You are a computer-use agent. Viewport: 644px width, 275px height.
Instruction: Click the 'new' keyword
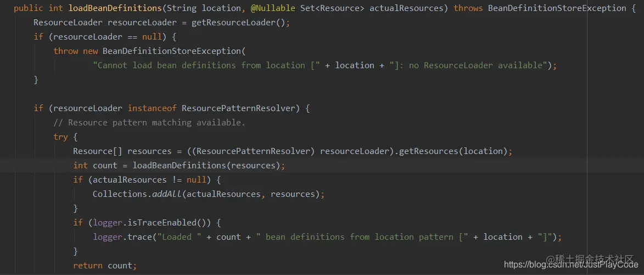(91, 51)
